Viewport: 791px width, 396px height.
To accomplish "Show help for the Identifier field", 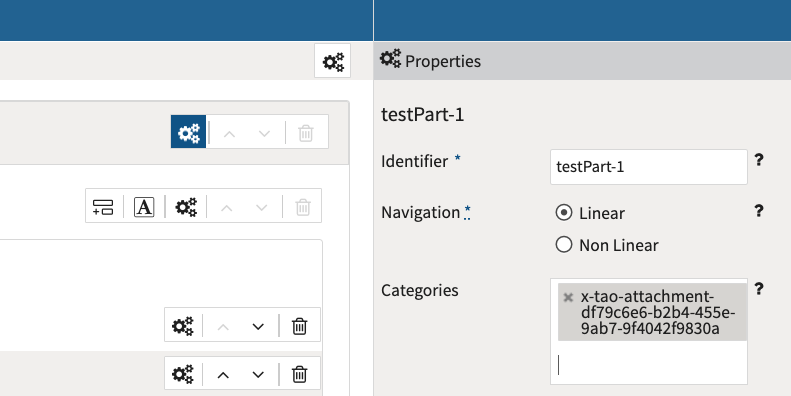I will click(x=758, y=160).
